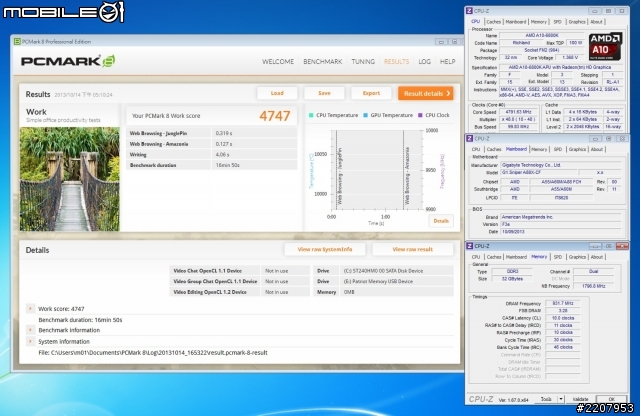Expand the Work score: 4747 row
Screen dimensions: 640x416
[30, 309]
